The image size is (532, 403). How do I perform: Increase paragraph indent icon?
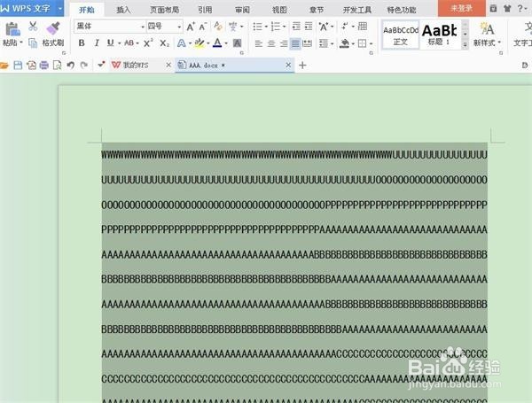tap(309, 27)
